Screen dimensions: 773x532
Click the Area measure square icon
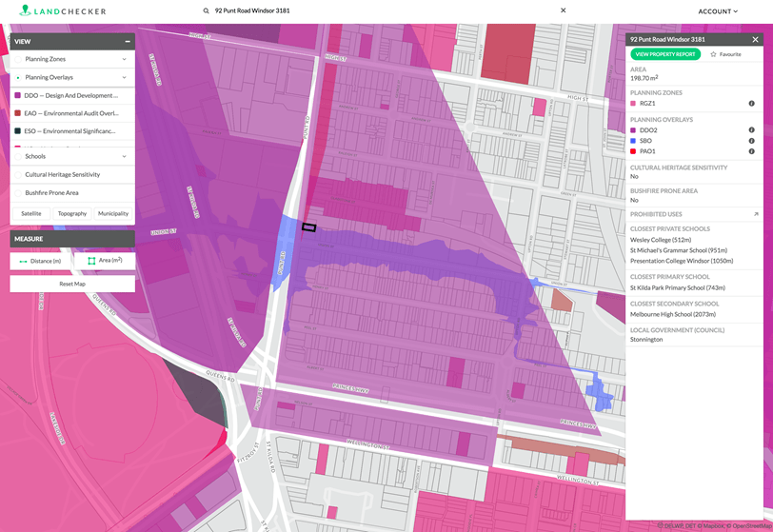[91, 261]
